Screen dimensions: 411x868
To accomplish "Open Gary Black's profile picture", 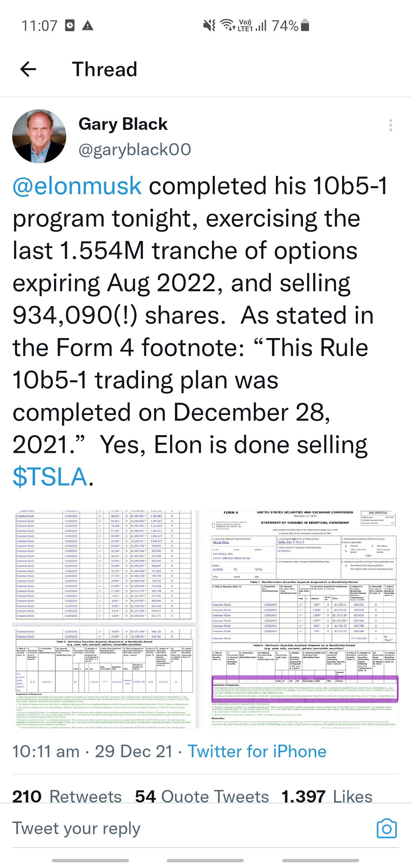I will tap(39, 136).
